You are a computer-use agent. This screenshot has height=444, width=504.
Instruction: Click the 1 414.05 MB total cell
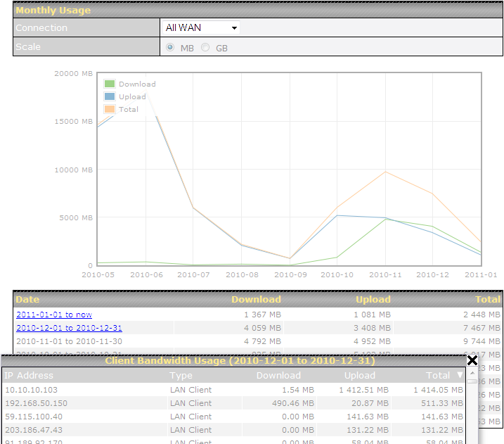click(439, 390)
